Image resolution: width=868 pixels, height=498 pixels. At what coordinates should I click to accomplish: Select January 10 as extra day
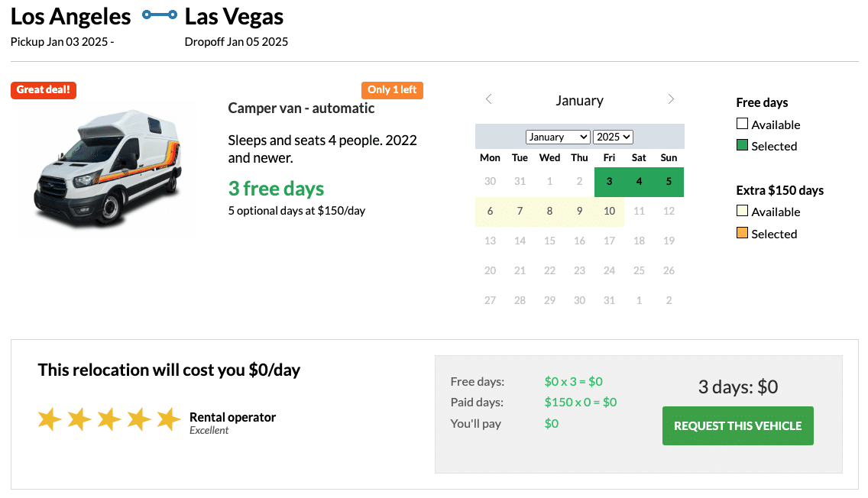609,212
